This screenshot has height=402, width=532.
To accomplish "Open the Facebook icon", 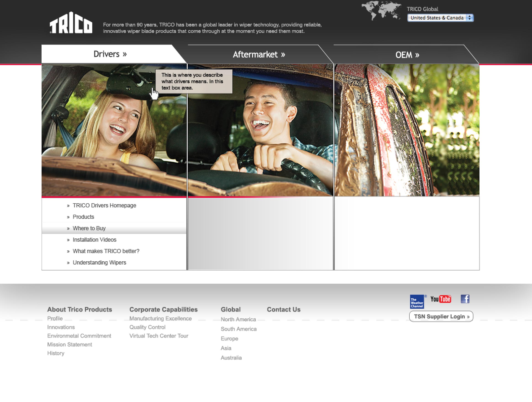I will (465, 299).
